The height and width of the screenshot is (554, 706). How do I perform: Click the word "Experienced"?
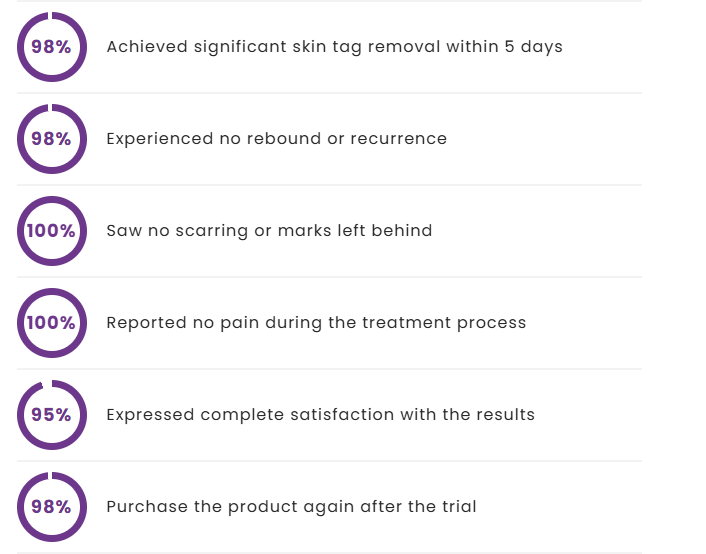[159, 139]
